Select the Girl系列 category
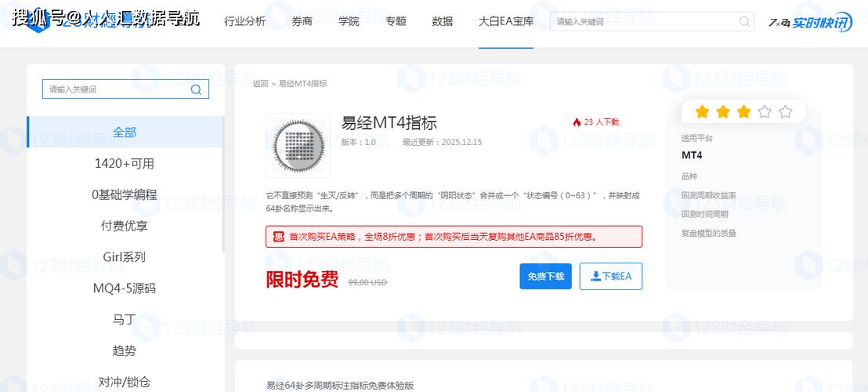 (x=125, y=257)
